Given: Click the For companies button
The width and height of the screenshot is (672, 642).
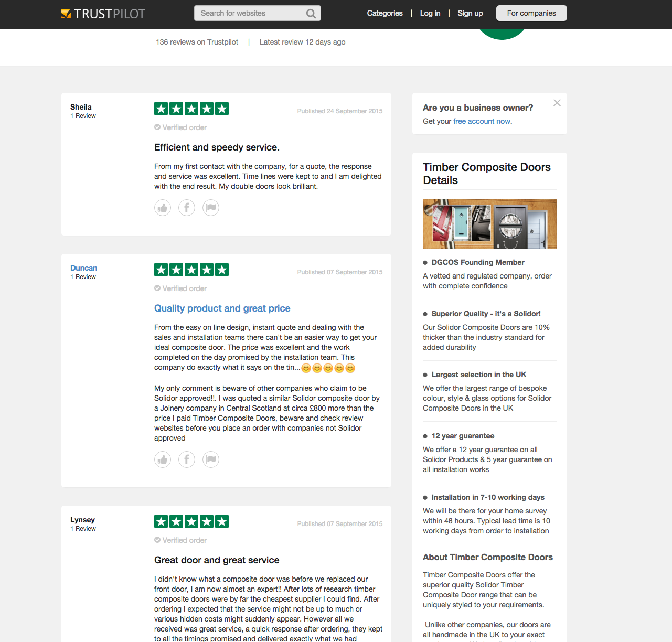Looking at the screenshot, I should (531, 14).
